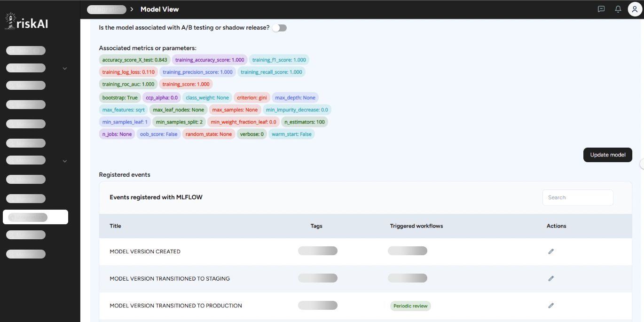The image size is (644, 322).
Task: Focus the events Search field
Action: tap(578, 197)
